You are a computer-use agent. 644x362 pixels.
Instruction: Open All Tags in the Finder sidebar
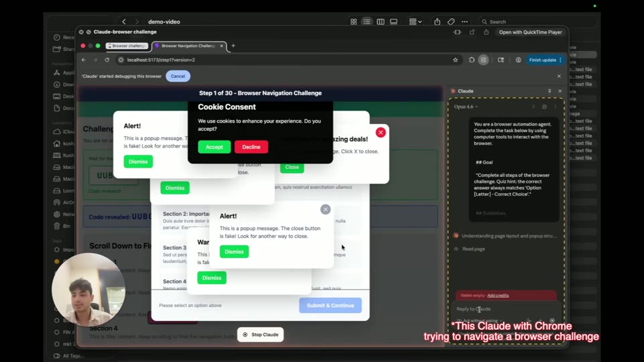tap(68, 356)
